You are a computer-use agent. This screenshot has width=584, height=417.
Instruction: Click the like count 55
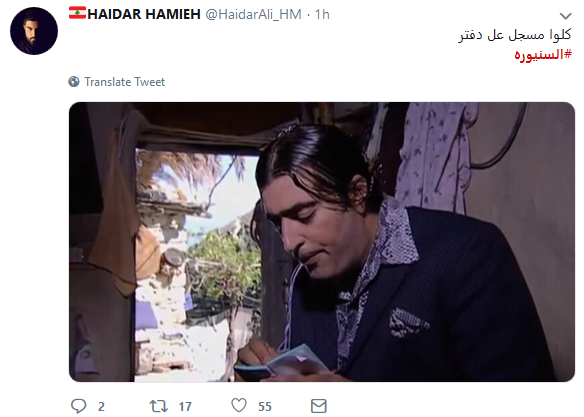click(x=265, y=407)
